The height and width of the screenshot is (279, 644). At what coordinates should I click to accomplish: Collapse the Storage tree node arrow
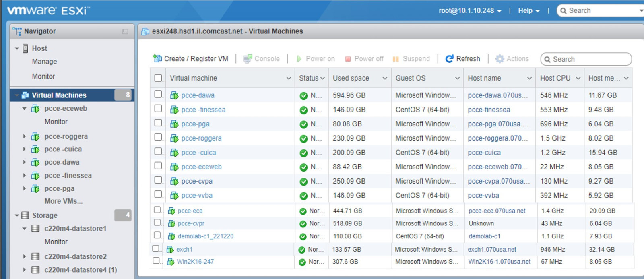17,216
